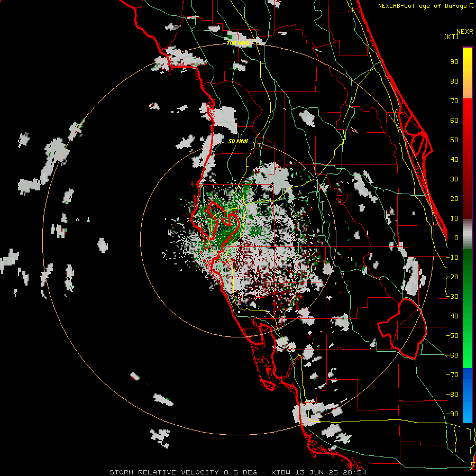
Task: Click the gray zero-velocity segment of color bar
Action: (467, 234)
